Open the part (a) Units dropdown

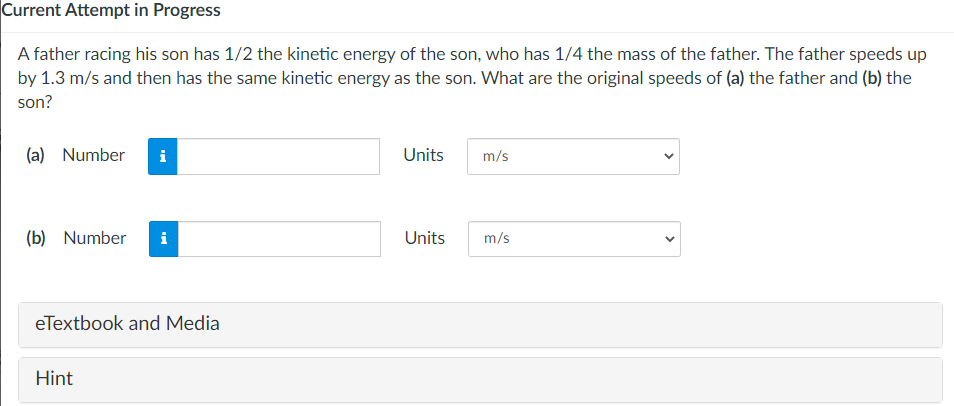click(x=572, y=157)
